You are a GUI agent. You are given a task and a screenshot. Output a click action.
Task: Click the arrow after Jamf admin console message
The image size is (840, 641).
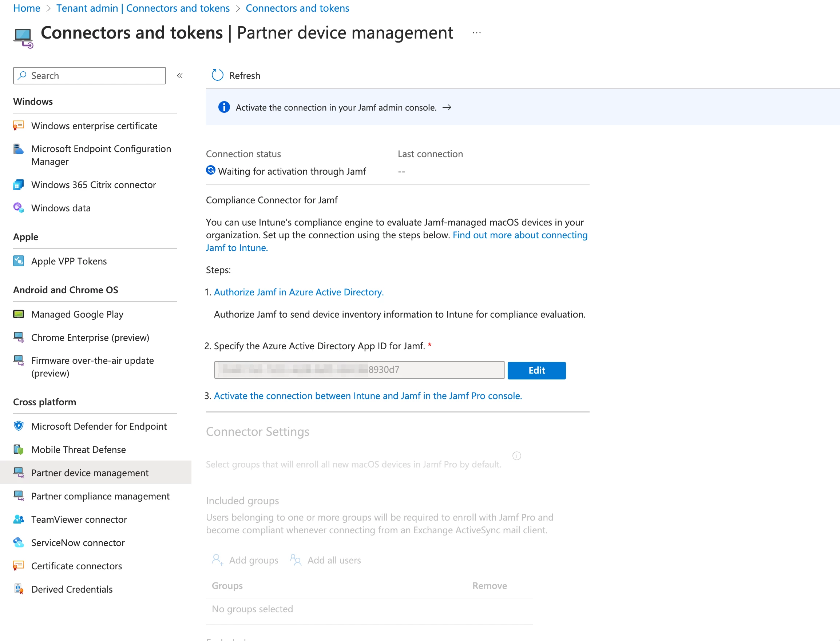447,108
